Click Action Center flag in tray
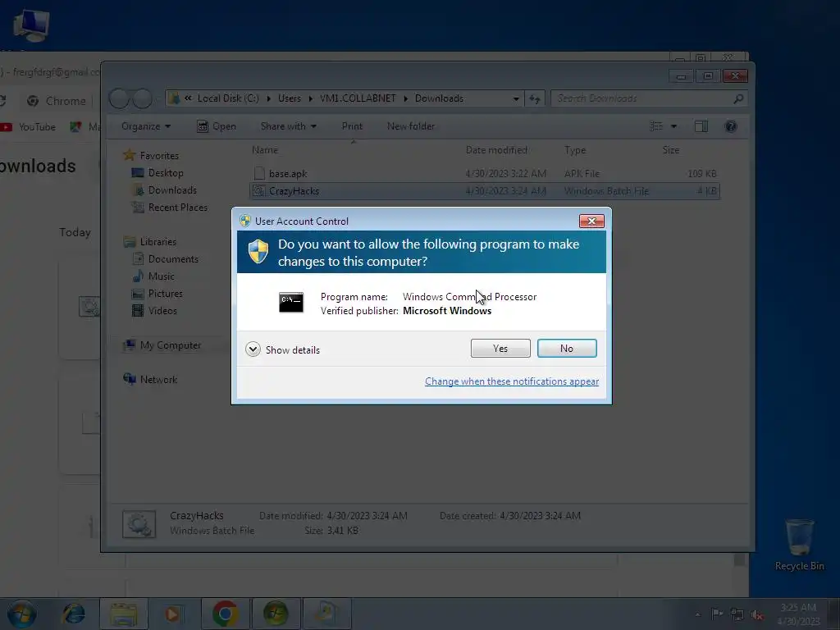This screenshot has height=630, width=840. pyautogui.click(x=717, y=614)
